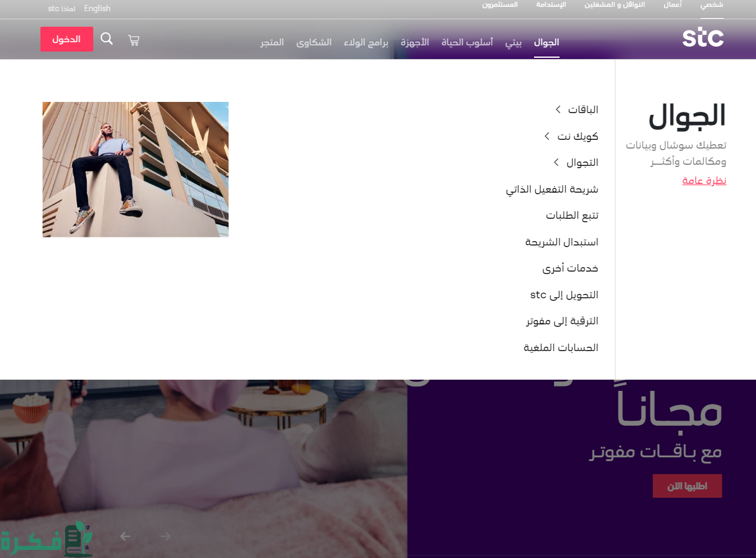The width and height of the screenshot is (756, 558).
Task: Click the search magnifier icon
Action: [107, 39]
